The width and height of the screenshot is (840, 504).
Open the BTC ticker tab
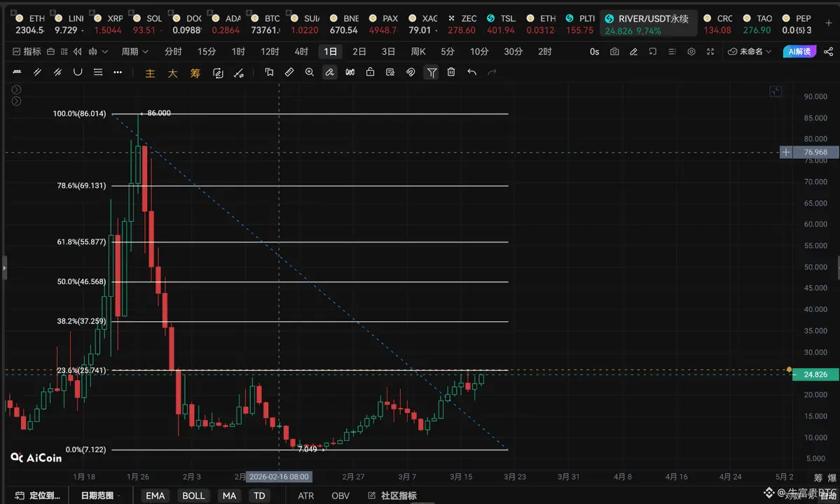[x=266, y=24]
